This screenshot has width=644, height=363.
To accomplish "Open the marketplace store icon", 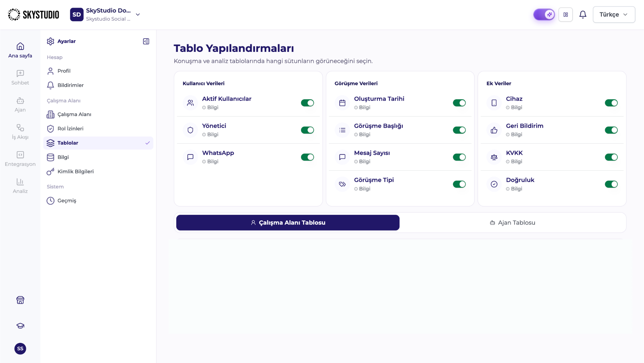I will 20,300.
